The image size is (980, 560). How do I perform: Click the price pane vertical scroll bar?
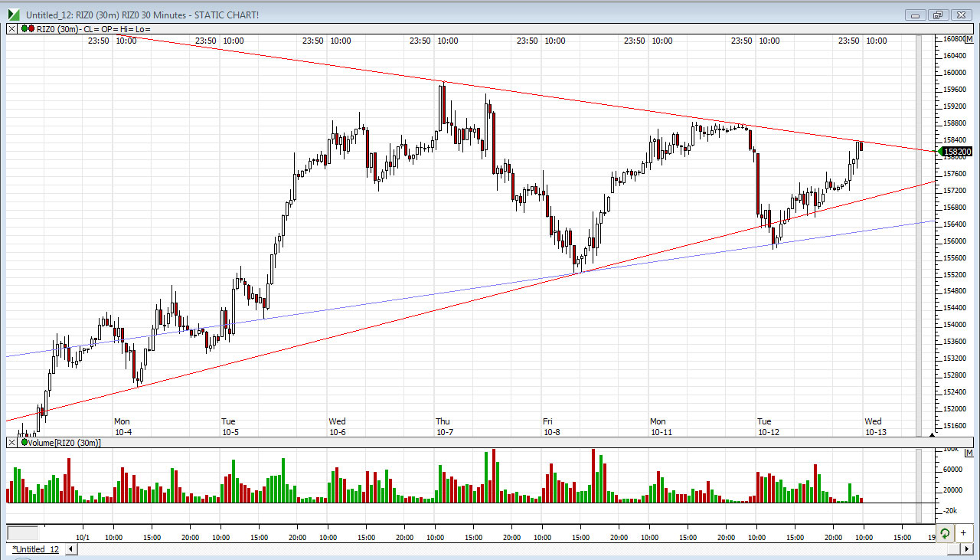point(920,230)
